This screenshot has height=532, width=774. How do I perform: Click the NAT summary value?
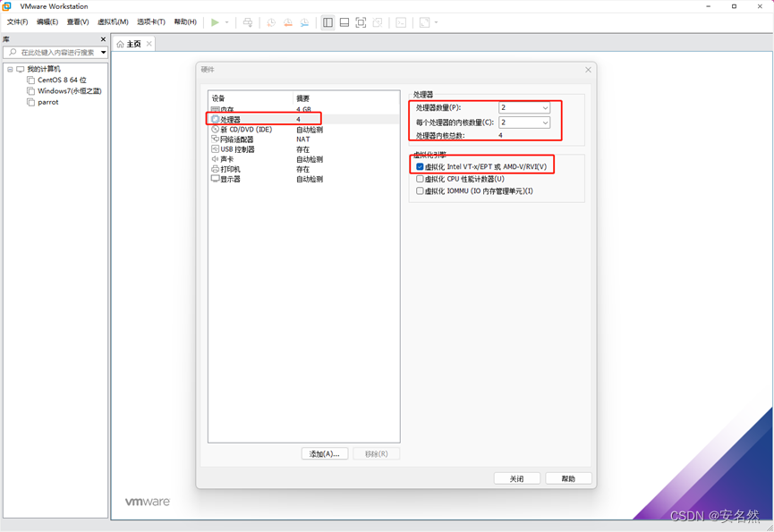pyautogui.click(x=303, y=139)
